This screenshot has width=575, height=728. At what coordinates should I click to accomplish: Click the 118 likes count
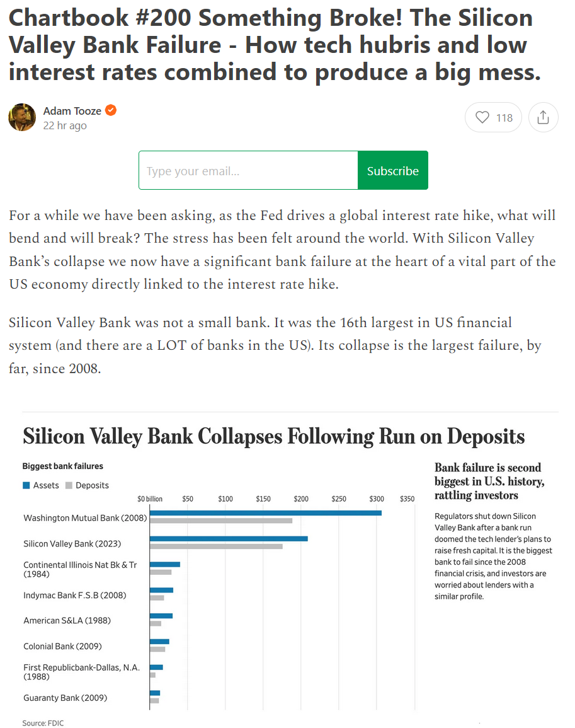pyautogui.click(x=504, y=118)
